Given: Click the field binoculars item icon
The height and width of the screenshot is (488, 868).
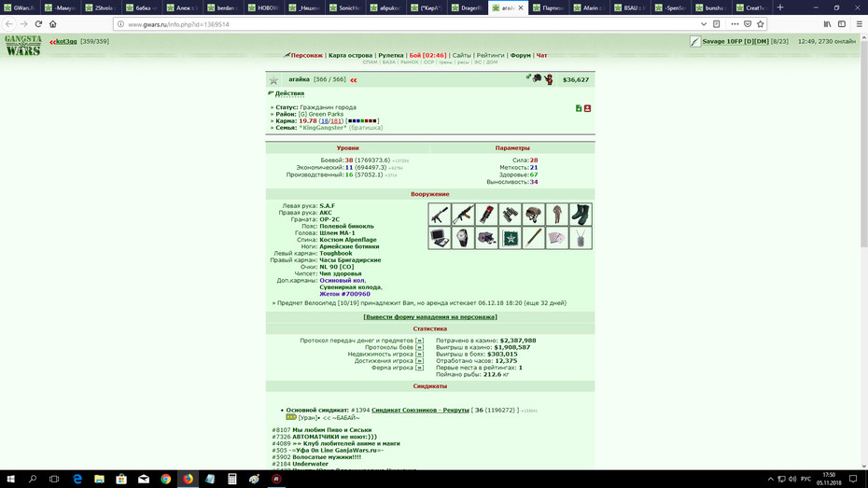Looking at the screenshot, I should [510, 215].
